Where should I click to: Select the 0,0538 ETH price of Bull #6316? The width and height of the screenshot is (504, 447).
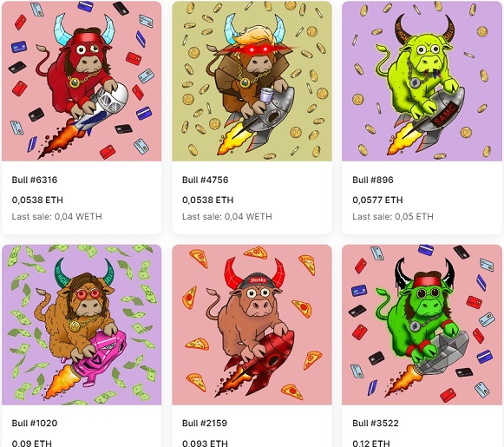[37, 200]
